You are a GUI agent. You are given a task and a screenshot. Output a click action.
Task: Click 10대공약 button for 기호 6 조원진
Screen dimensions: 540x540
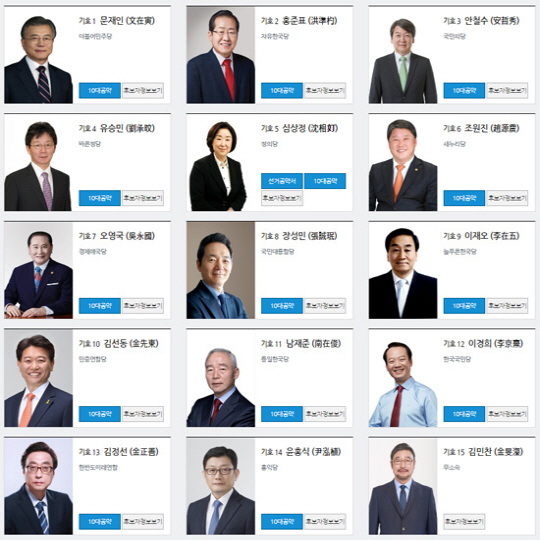(464, 198)
